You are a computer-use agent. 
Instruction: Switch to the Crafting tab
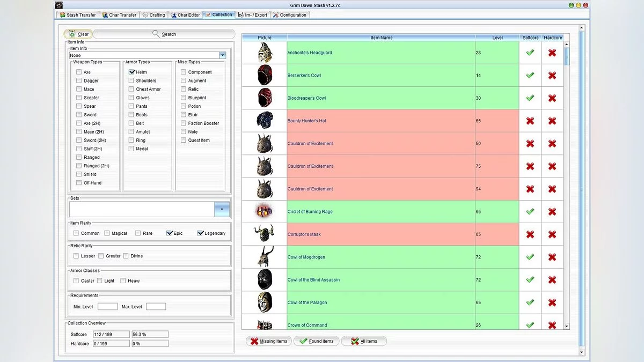[x=153, y=15]
